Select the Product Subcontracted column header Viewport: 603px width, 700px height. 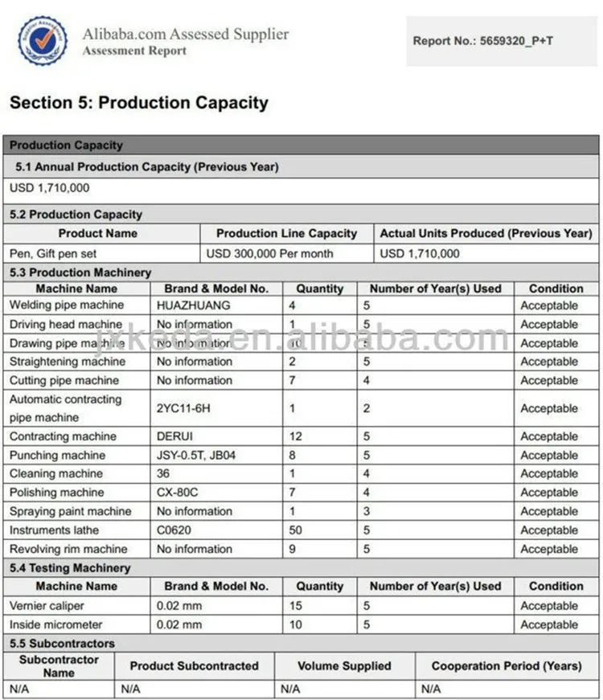click(x=195, y=665)
